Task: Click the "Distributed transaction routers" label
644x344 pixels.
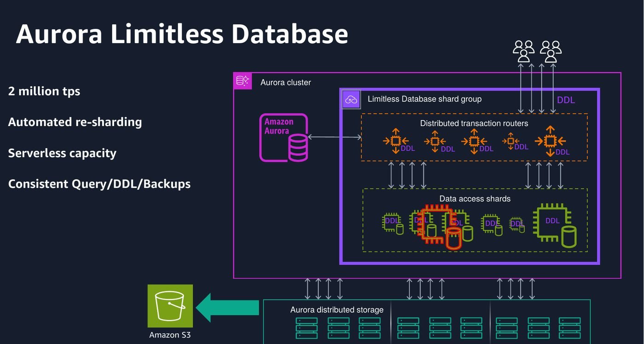Action: [x=474, y=123]
